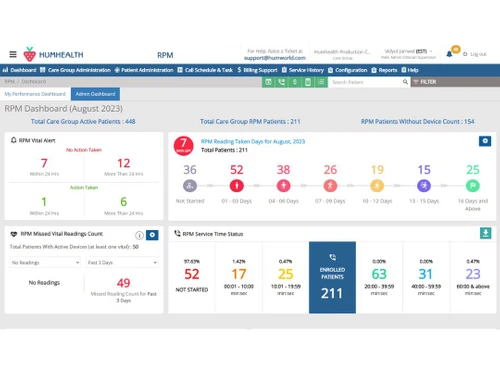Click the HumHealth strawberry logo
The height and width of the screenshot is (375, 500).
29,54
